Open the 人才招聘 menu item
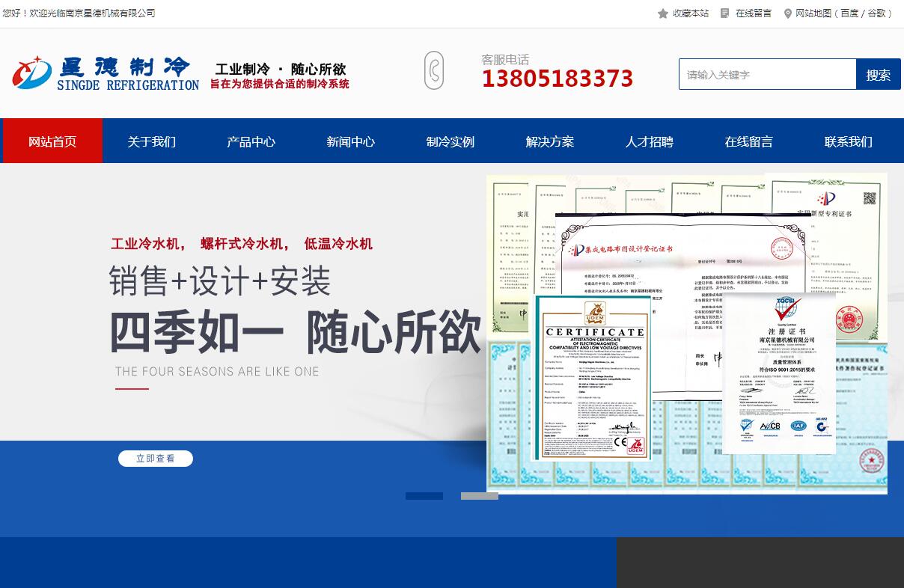 pos(650,141)
